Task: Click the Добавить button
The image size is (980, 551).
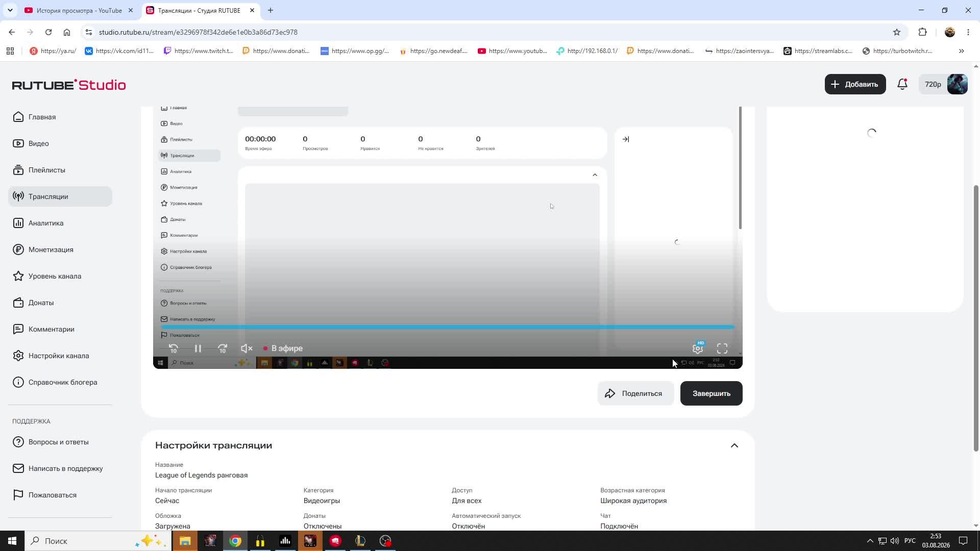Action: click(x=855, y=84)
